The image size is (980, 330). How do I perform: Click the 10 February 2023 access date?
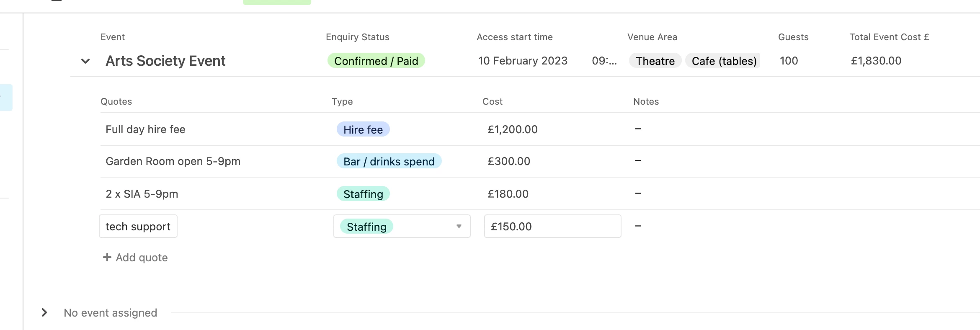click(523, 61)
